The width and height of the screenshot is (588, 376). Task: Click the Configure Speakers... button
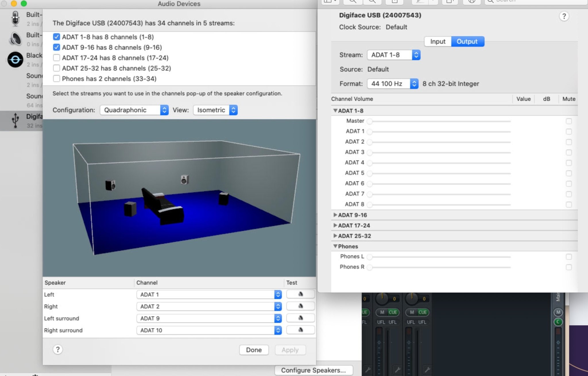(314, 370)
